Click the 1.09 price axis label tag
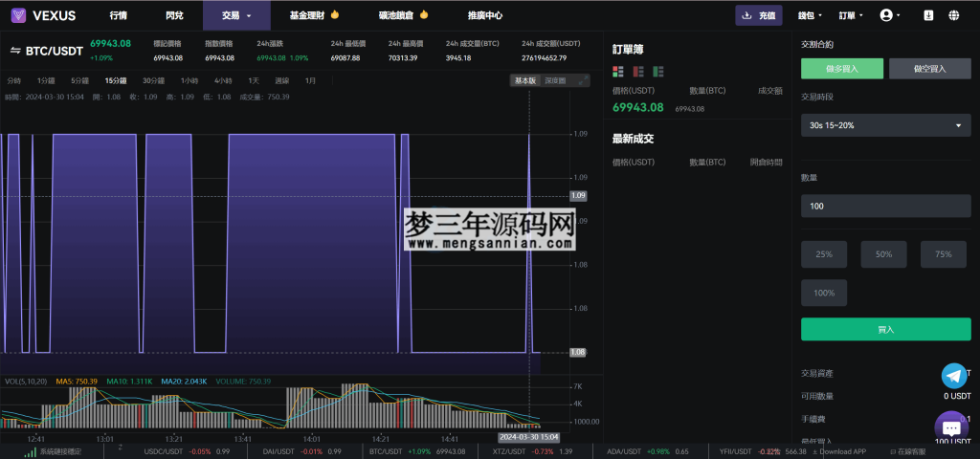Screen dimensions: 980x459 tap(579, 195)
